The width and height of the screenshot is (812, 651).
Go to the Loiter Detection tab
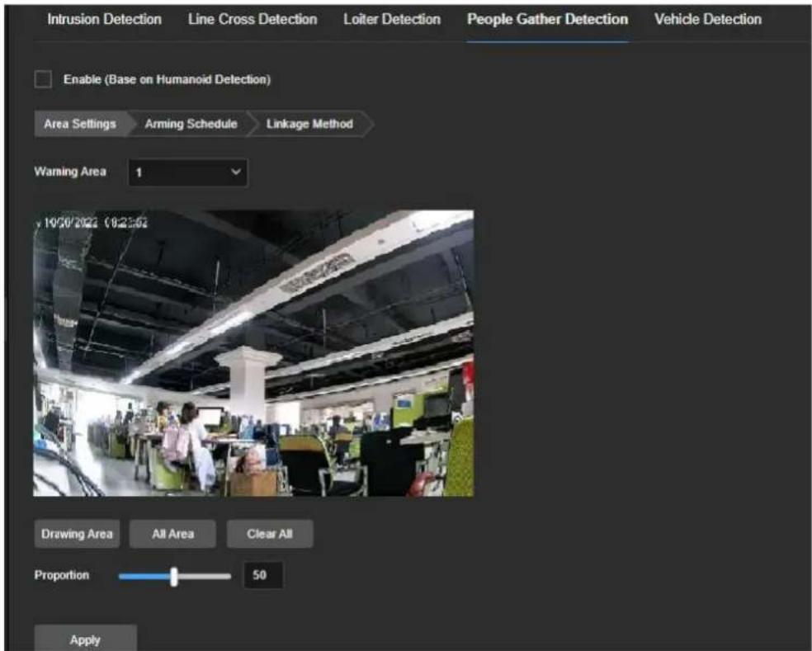pyautogui.click(x=392, y=19)
